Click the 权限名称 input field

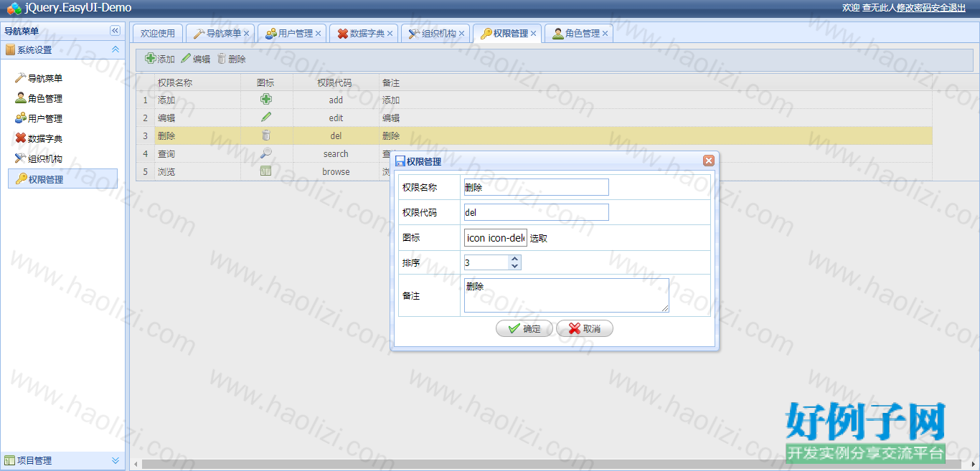pyautogui.click(x=537, y=187)
